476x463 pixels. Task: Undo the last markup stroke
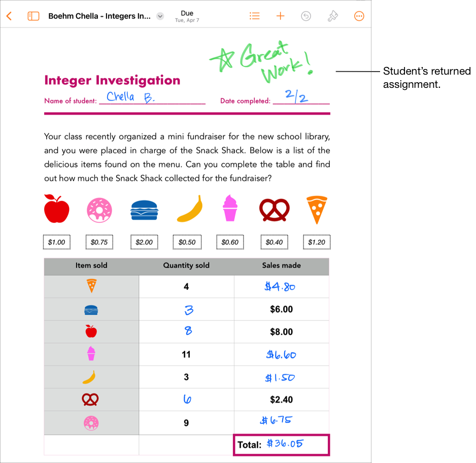[x=306, y=16]
